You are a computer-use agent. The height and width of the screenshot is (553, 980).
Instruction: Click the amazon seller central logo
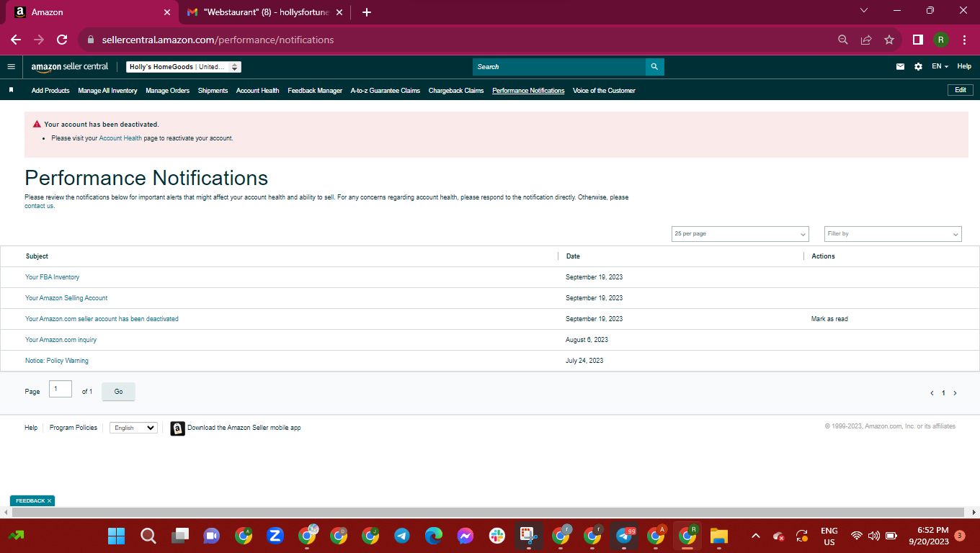point(70,67)
